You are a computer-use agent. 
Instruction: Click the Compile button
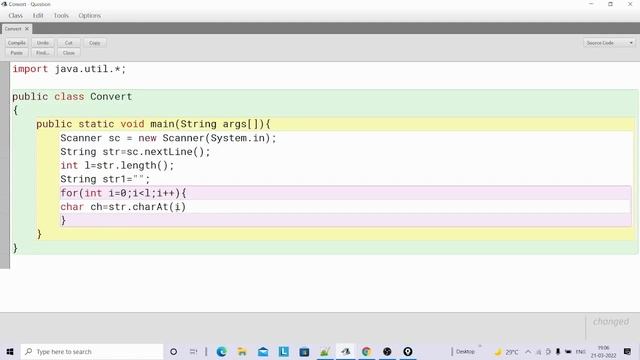(17, 43)
